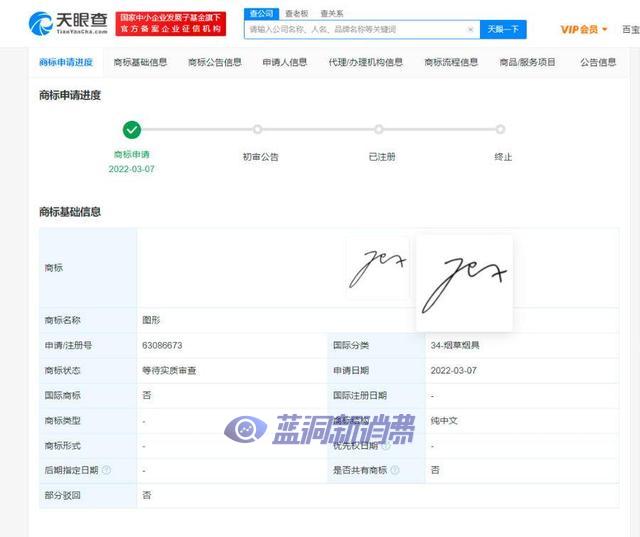
Task: Select the 商标申请进度 tab
Action: pyautogui.click(x=66, y=62)
